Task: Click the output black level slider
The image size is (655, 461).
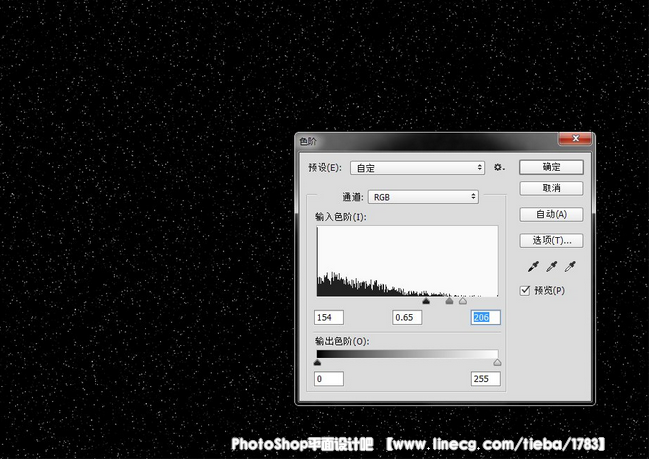Action: click(318, 363)
